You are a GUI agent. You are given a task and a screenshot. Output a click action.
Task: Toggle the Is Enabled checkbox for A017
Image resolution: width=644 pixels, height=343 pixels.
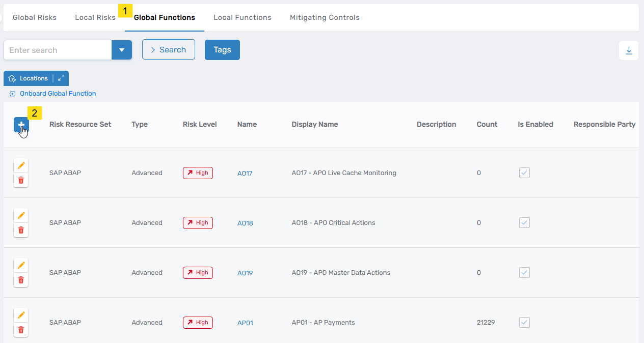524,173
